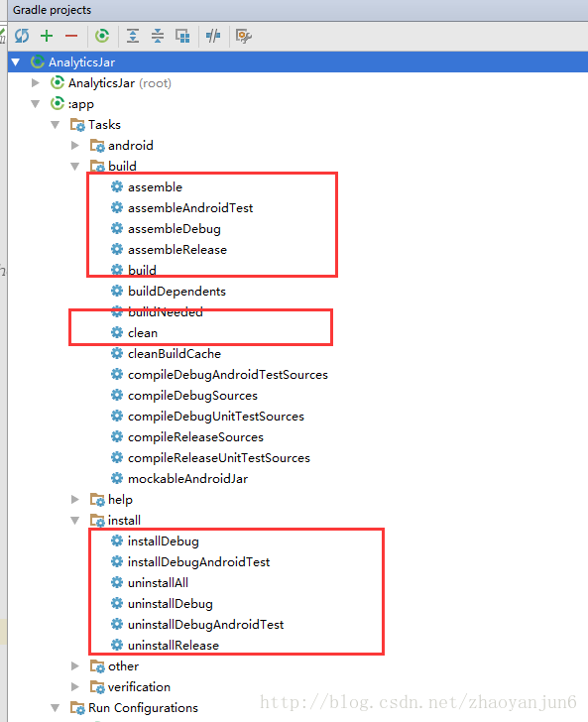Expand the verification task group
Image resolution: width=588 pixels, height=722 pixels.
pos(75,686)
